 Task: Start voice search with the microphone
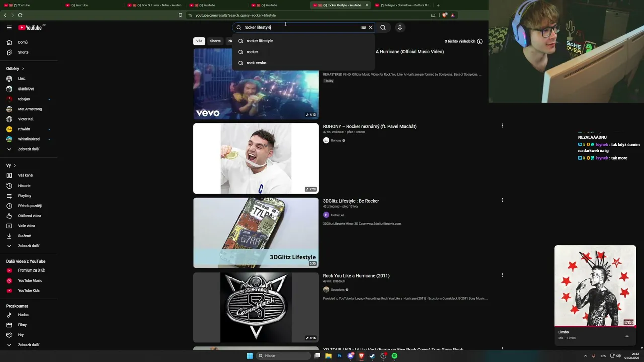point(400,28)
